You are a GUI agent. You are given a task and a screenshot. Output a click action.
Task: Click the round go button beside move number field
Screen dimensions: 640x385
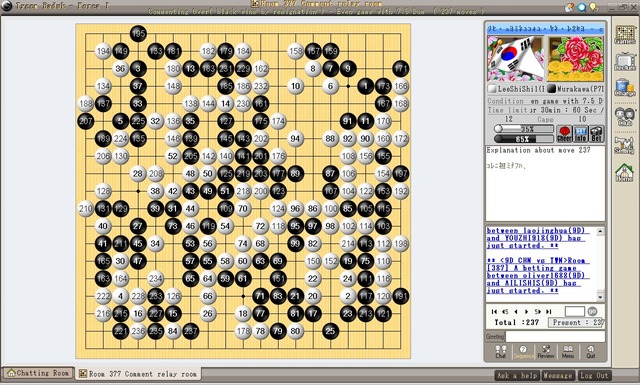(592, 312)
